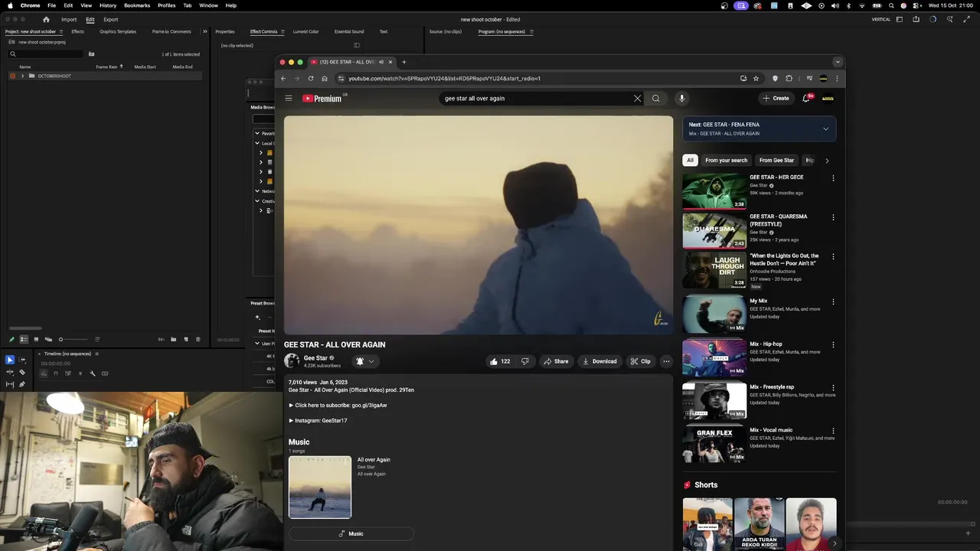
Task: Like the GEE STAR video
Action: point(499,361)
